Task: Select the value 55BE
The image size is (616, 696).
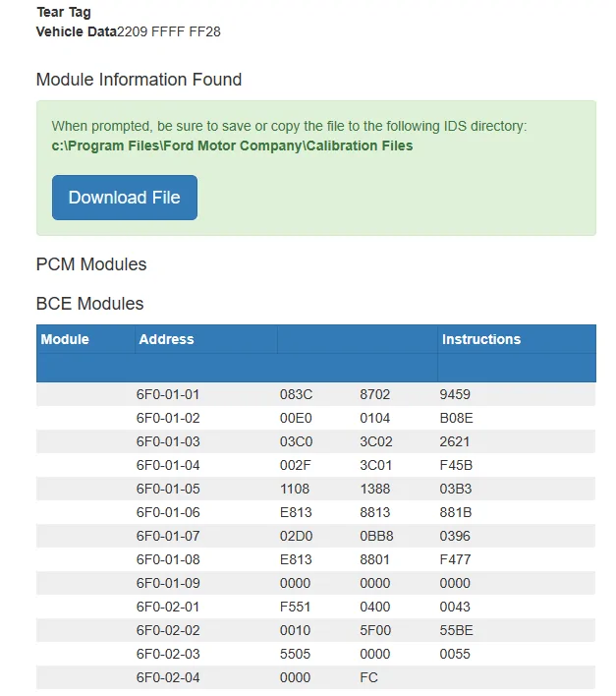Action: [x=456, y=630]
